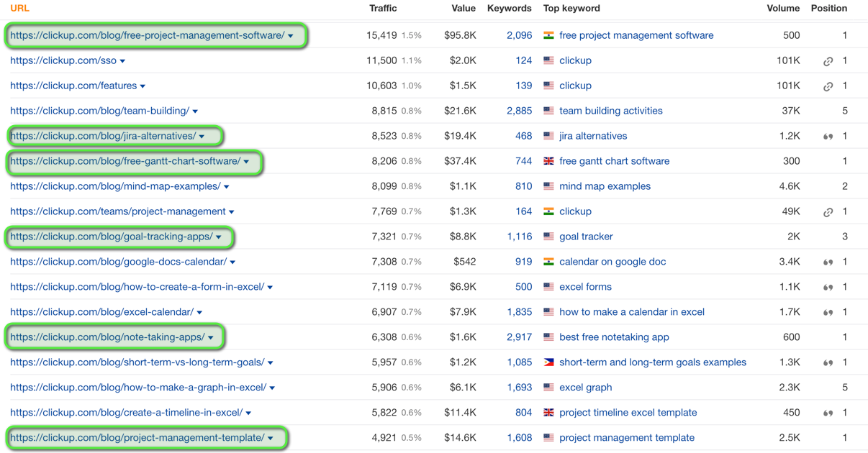Open the dropdown caret next to clickup.com/features
The image size is (868, 453).
tap(143, 86)
